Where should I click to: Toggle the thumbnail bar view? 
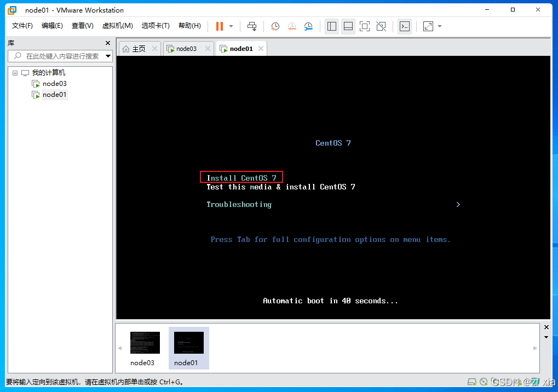(x=348, y=26)
